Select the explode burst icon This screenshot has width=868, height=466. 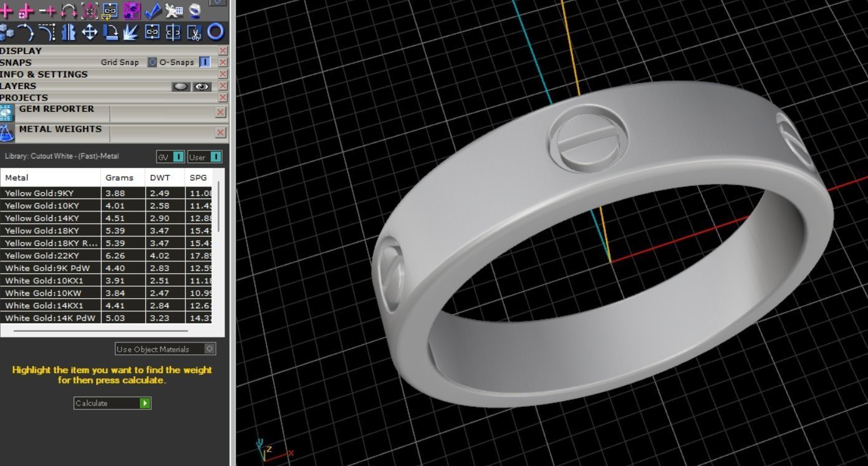[x=131, y=32]
